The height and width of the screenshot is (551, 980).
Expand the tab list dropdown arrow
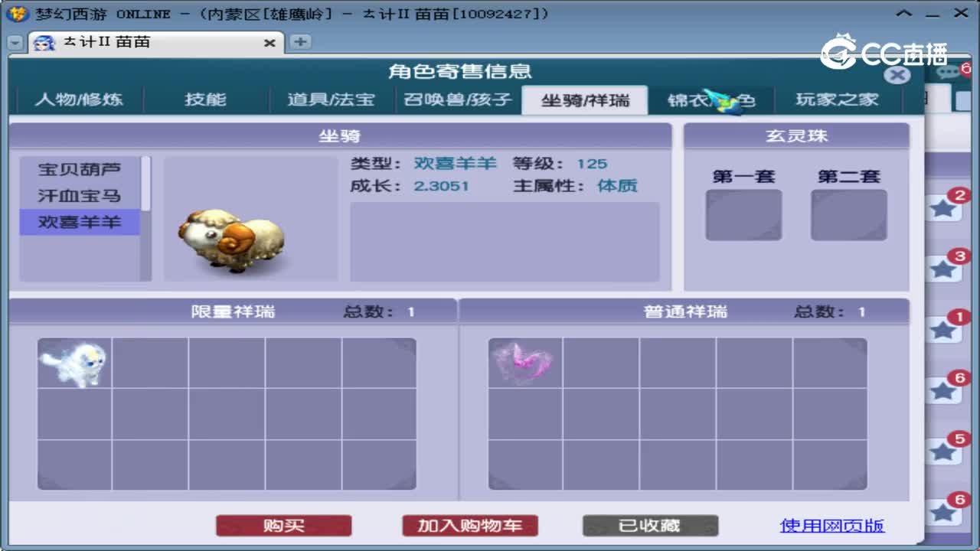tap(15, 44)
